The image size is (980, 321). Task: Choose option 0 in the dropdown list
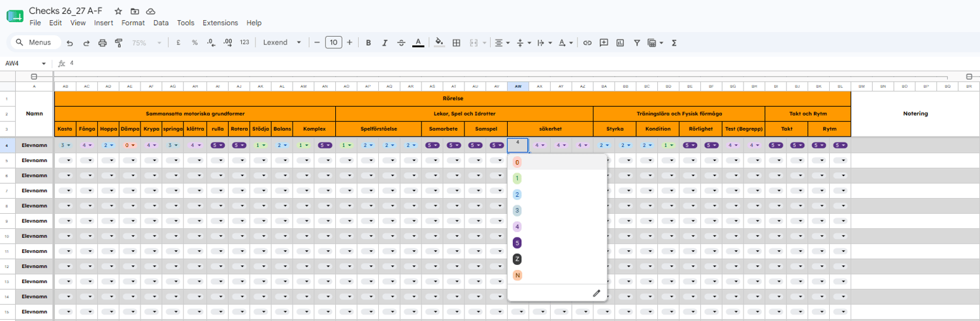tap(557, 162)
